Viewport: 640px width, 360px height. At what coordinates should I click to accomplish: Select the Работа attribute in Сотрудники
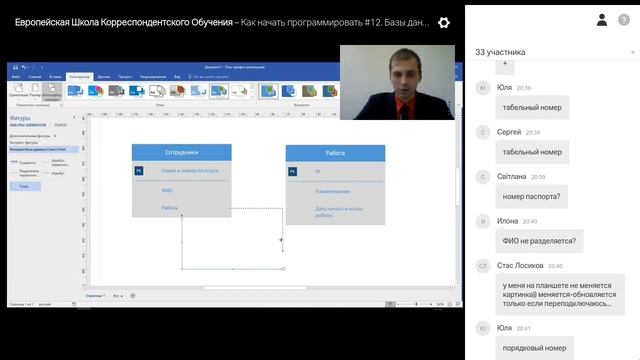tap(169, 208)
